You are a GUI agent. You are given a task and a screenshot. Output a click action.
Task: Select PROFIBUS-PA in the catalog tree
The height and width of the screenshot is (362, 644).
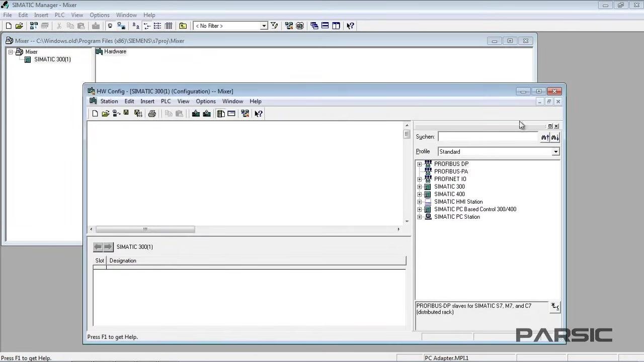[x=451, y=171]
